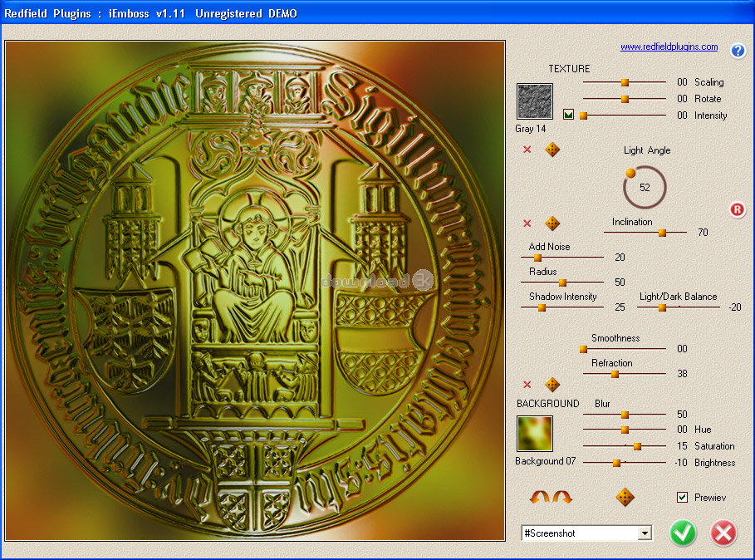The image size is (755, 560).
Task: Visit www.redfieldplugins.com link
Action: 669,47
